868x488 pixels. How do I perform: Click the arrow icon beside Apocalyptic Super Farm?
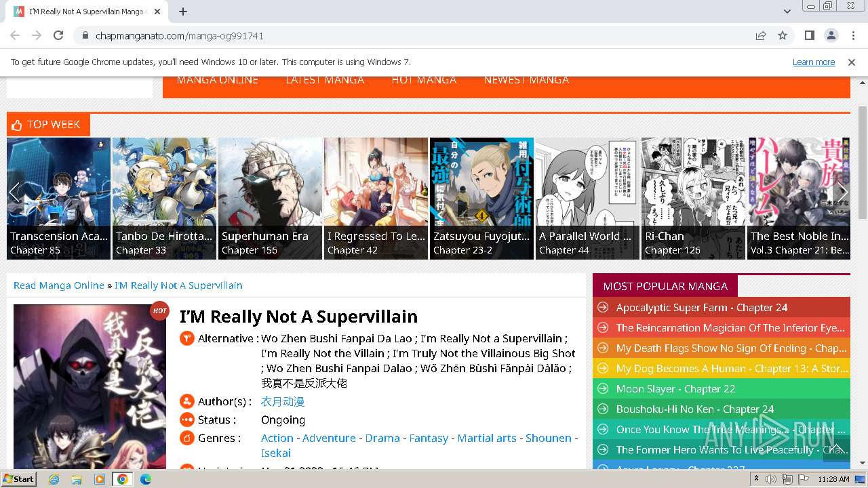(601, 308)
